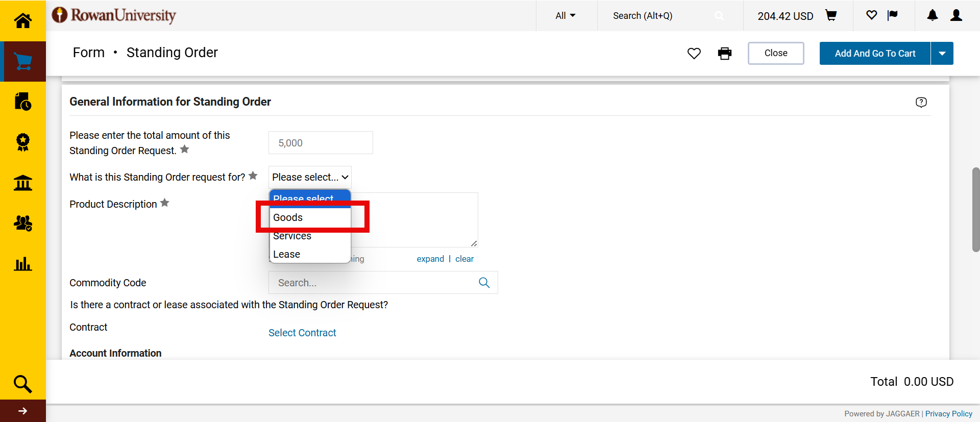Open the Accounts Payable bank icon
Image resolution: width=980 pixels, height=422 pixels.
22,183
